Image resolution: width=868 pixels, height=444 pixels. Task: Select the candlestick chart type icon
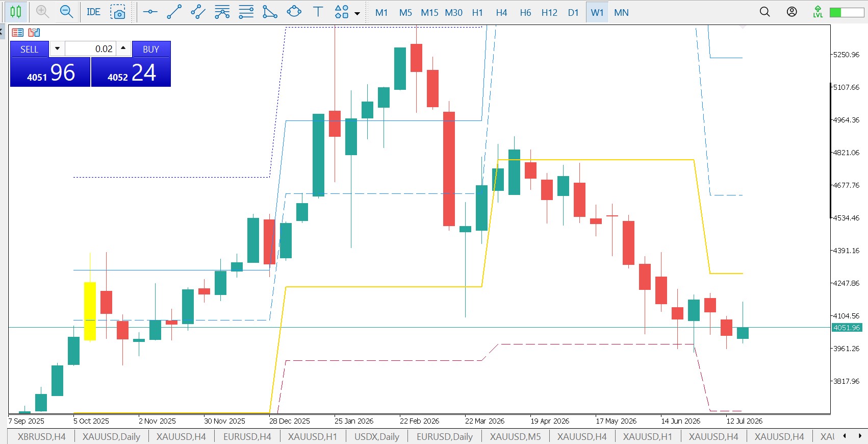pos(16,12)
